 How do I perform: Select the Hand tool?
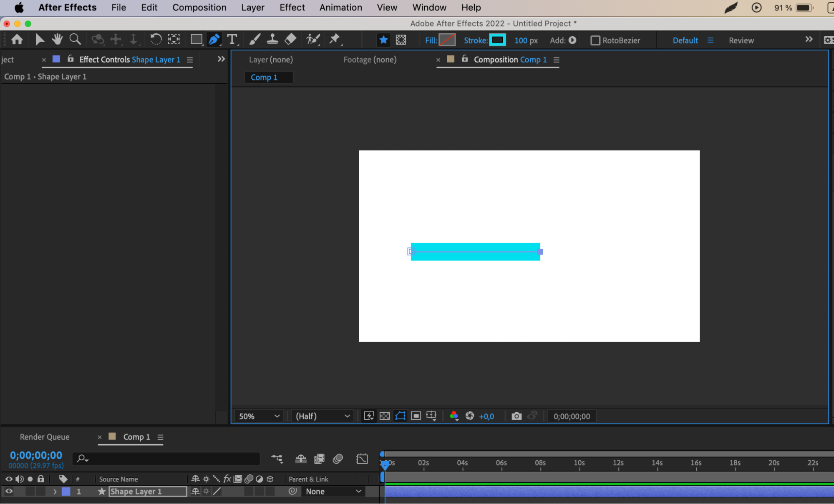(57, 40)
